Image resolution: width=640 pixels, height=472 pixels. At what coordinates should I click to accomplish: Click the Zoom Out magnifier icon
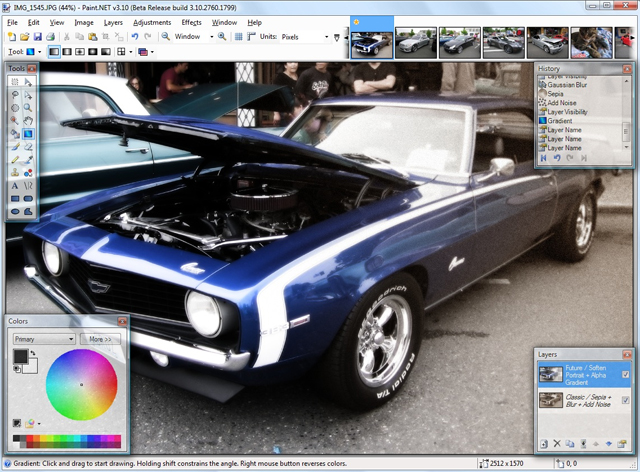click(x=165, y=36)
